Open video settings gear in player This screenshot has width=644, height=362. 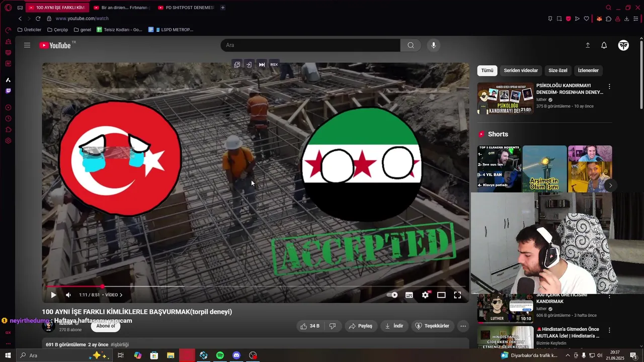(x=425, y=295)
